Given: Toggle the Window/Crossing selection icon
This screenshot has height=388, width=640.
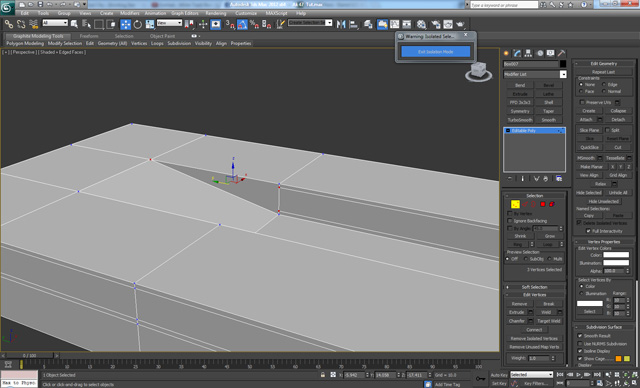Looking at the screenshot, I should [x=111, y=24].
